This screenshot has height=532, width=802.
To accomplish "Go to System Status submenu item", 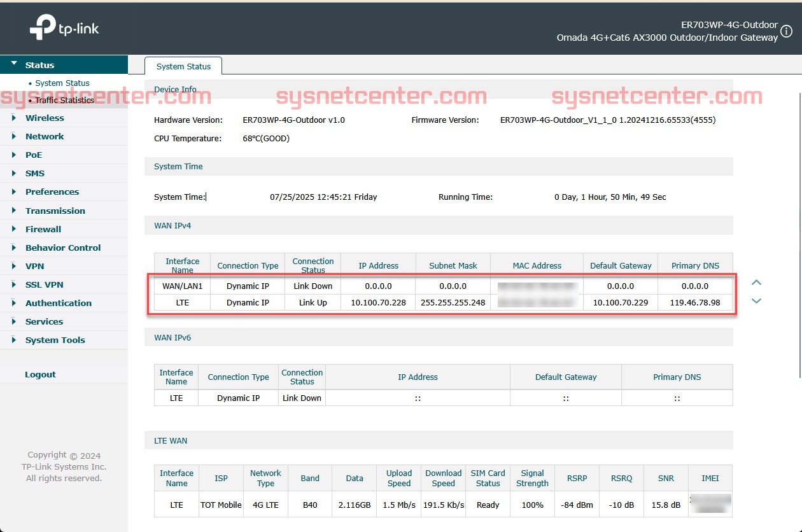I will click(x=62, y=83).
